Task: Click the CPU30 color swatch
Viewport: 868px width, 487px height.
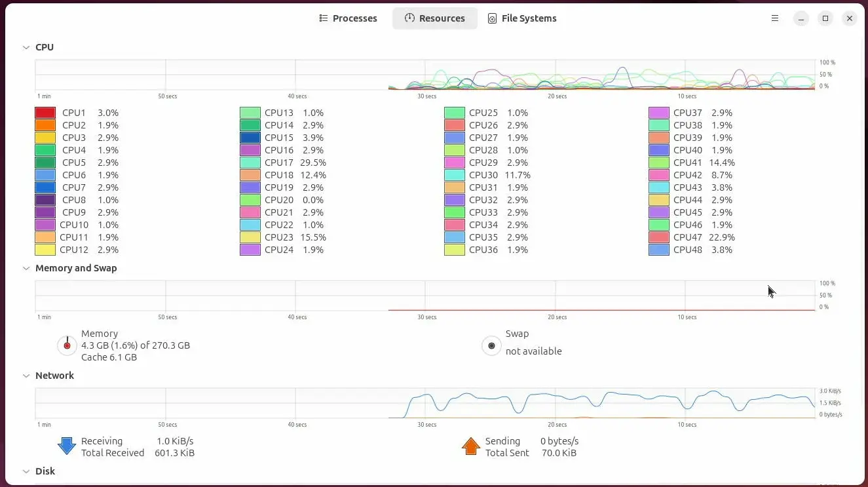Action: click(x=455, y=175)
